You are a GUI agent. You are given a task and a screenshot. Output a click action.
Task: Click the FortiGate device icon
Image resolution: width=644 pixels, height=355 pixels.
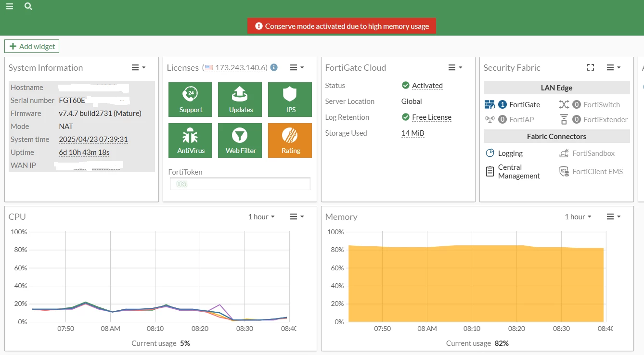489,104
